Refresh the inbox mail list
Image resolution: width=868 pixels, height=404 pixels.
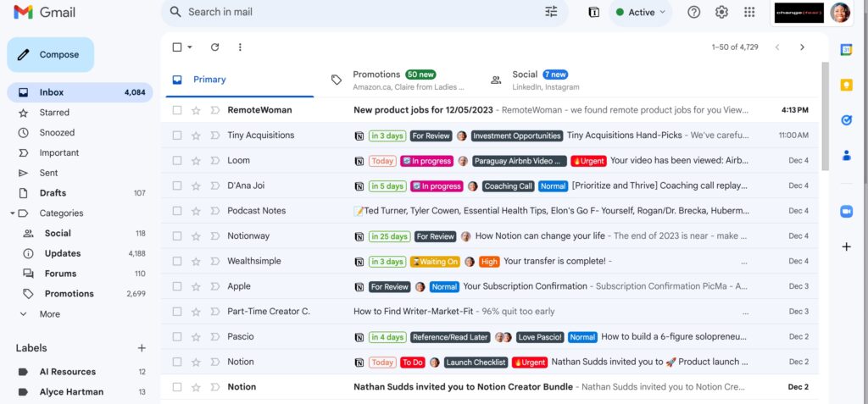(214, 47)
